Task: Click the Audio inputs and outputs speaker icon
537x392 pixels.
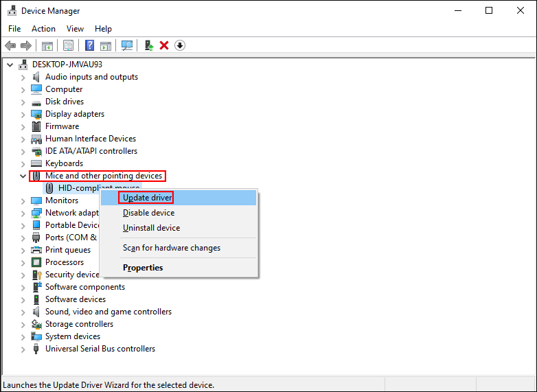Action: click(x=36, y=77)
